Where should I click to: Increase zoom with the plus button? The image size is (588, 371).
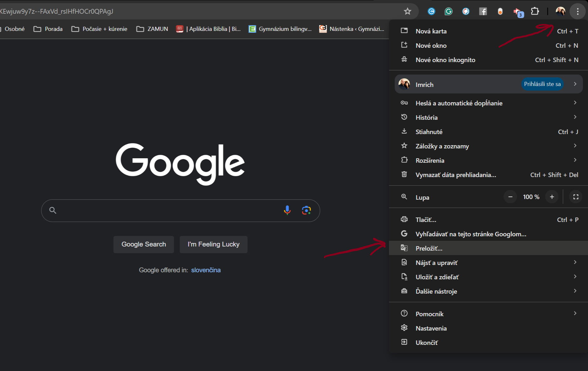(x=552, y=197)
